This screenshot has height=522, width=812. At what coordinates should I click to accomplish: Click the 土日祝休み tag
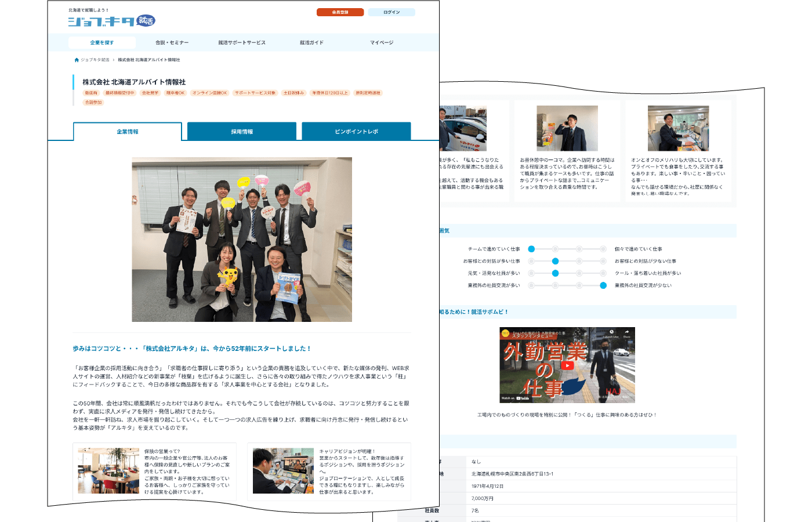coord(293,93)
